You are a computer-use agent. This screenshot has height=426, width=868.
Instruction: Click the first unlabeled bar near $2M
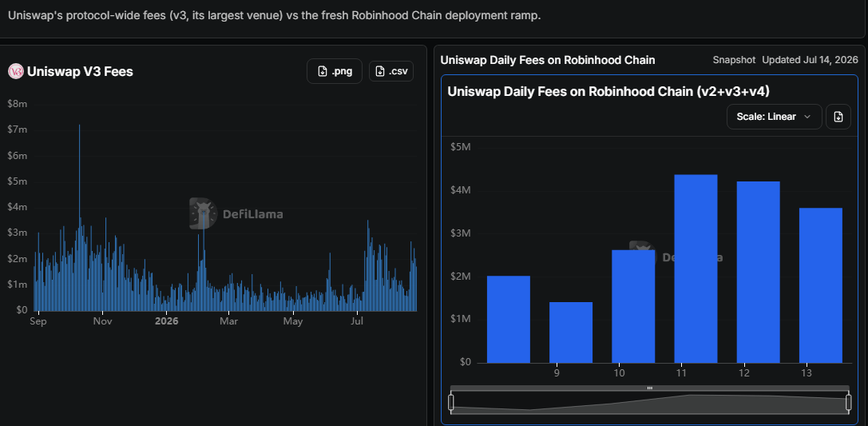pos(508,319)
